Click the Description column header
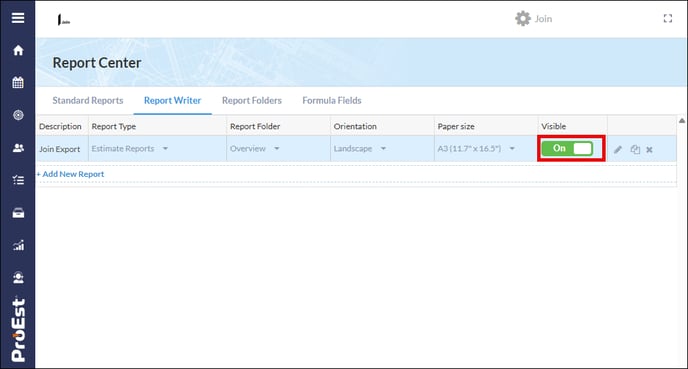 tap(60, 126)
